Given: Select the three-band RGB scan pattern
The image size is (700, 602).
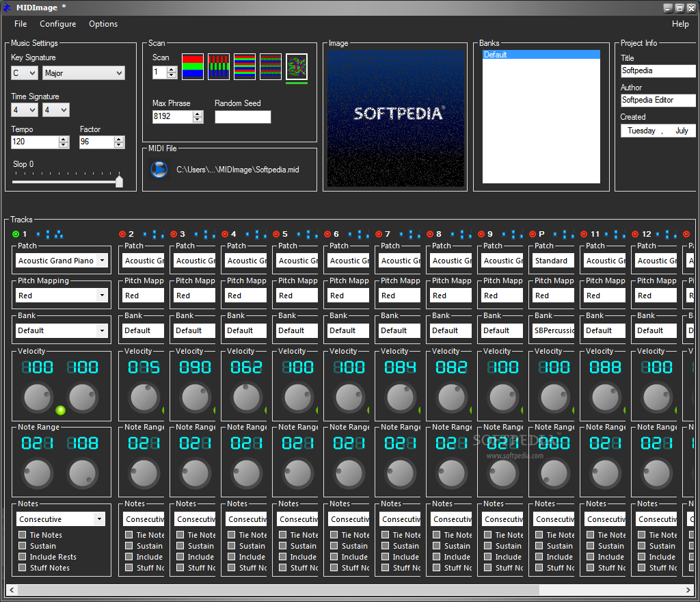Looking at the screenshot, I should (x=192, y=66).
